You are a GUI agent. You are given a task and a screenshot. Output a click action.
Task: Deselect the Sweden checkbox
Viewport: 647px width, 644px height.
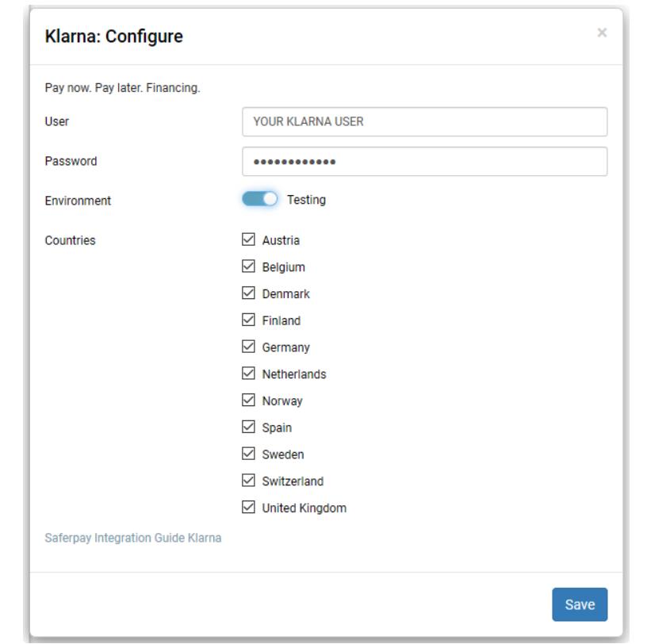[x=249, y=454]
